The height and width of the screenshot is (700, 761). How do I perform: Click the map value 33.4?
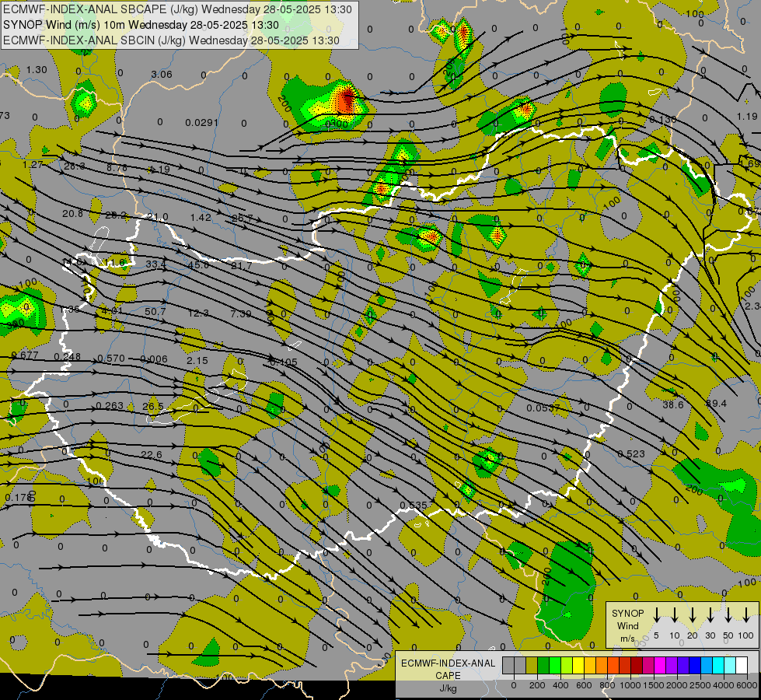pyautogui.click(x=156, y=264)
